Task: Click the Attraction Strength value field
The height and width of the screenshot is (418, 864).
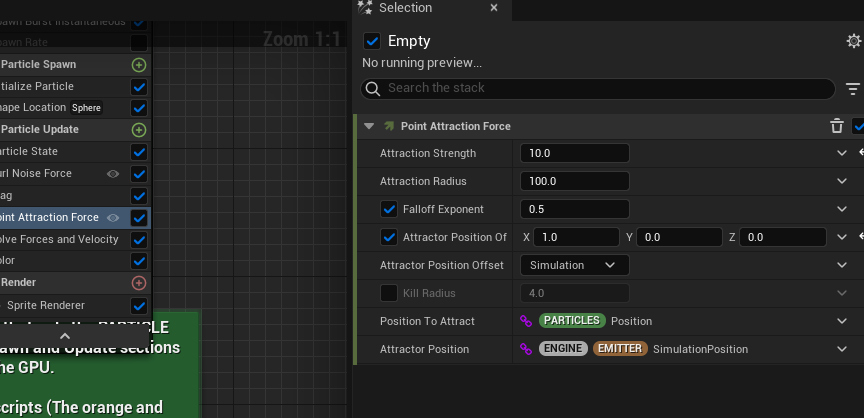Action: coord(574,153)
